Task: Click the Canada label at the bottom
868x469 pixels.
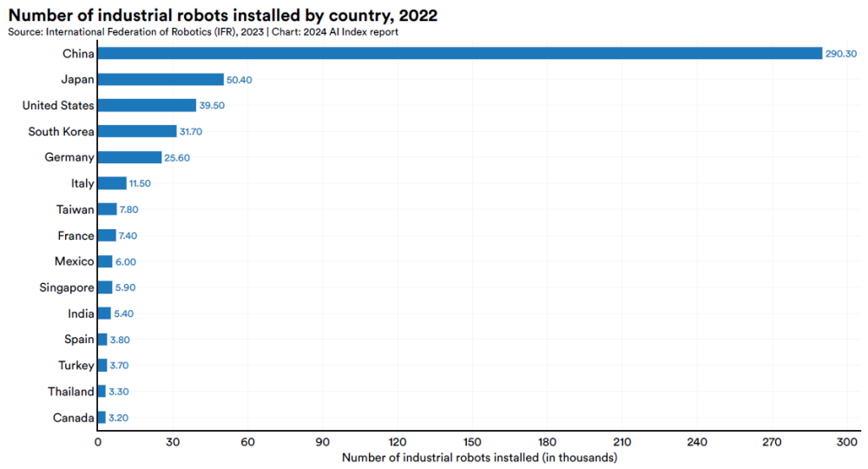Action: click(73, 418)
